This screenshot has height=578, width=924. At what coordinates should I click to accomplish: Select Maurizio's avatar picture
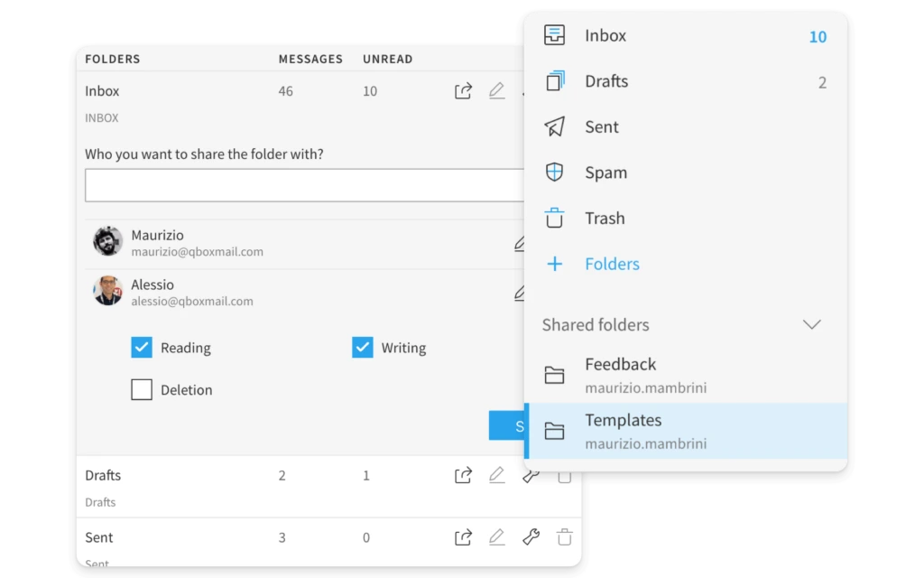pos(108,242)
